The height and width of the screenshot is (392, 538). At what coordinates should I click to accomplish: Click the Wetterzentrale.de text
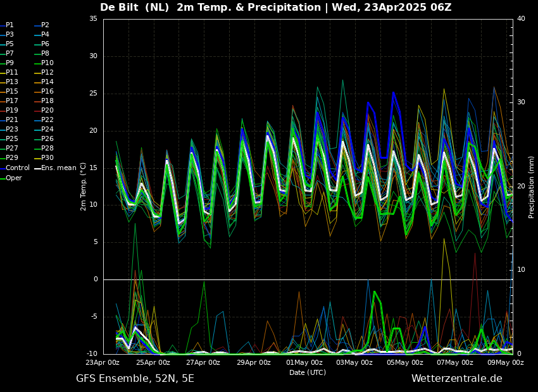point(456,379)
